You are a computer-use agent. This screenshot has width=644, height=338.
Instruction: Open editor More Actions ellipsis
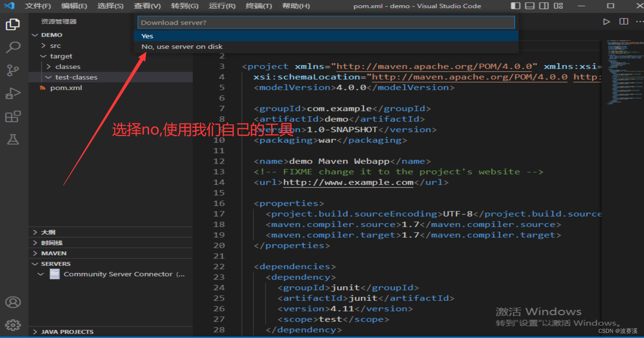(x=639, y=22)
